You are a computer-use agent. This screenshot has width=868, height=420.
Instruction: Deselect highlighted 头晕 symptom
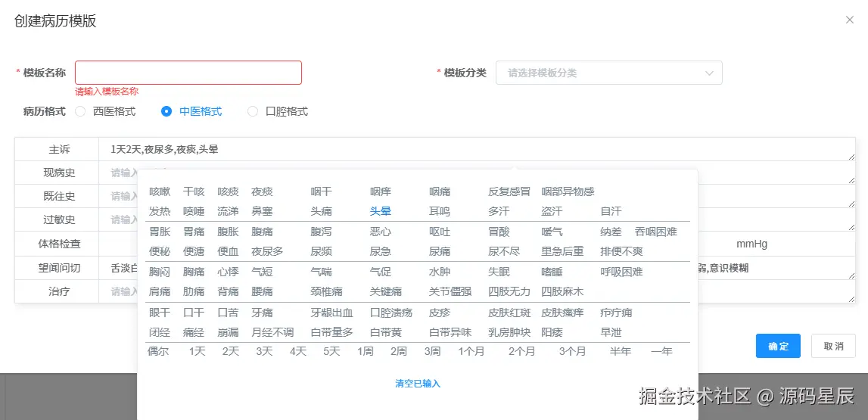[381, 211]
